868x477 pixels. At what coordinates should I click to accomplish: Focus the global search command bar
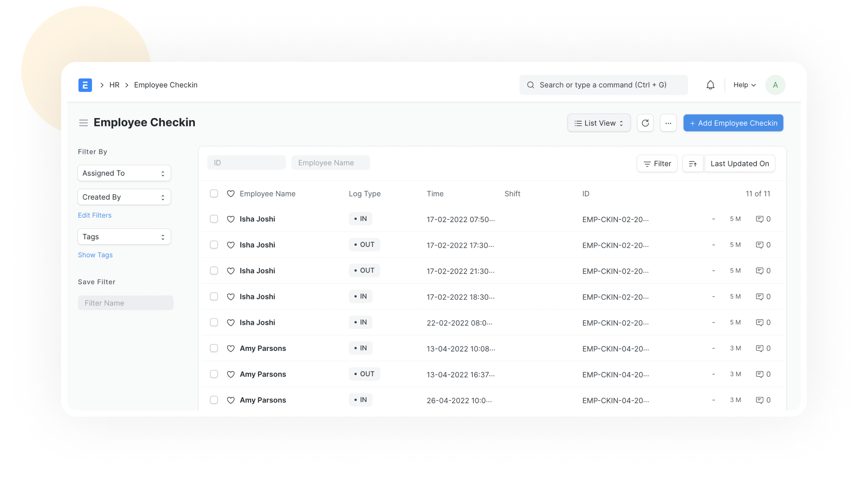tap(604, 85)
